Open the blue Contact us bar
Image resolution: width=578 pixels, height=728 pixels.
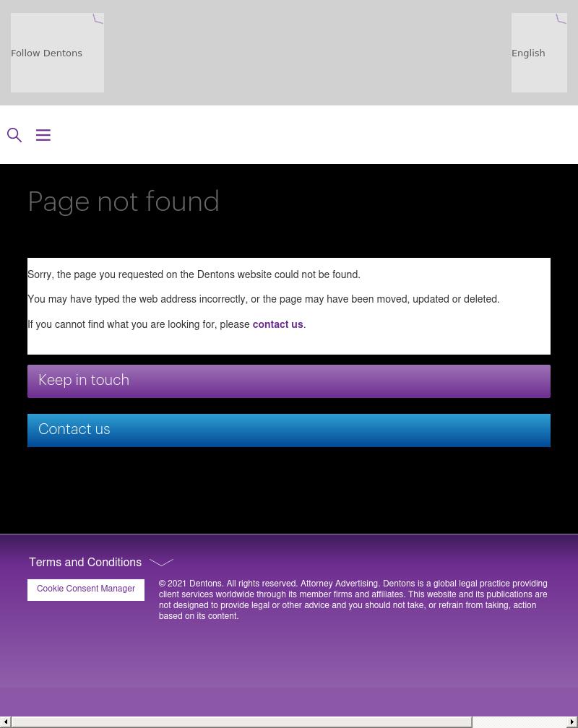tap(289, 430)
